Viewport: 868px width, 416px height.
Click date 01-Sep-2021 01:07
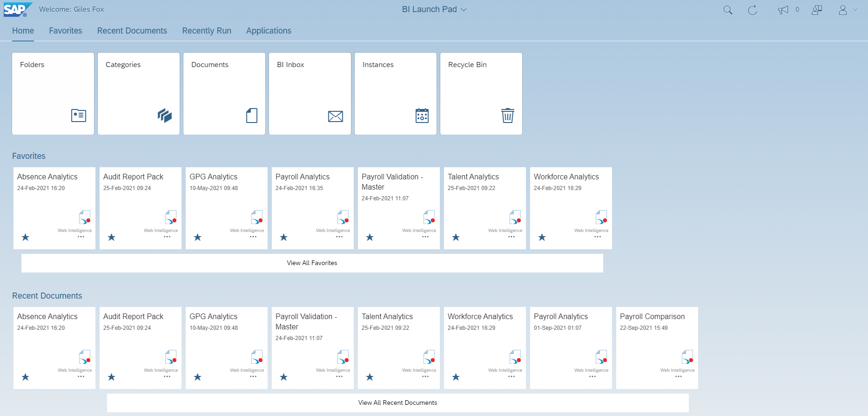pos(558,328)
